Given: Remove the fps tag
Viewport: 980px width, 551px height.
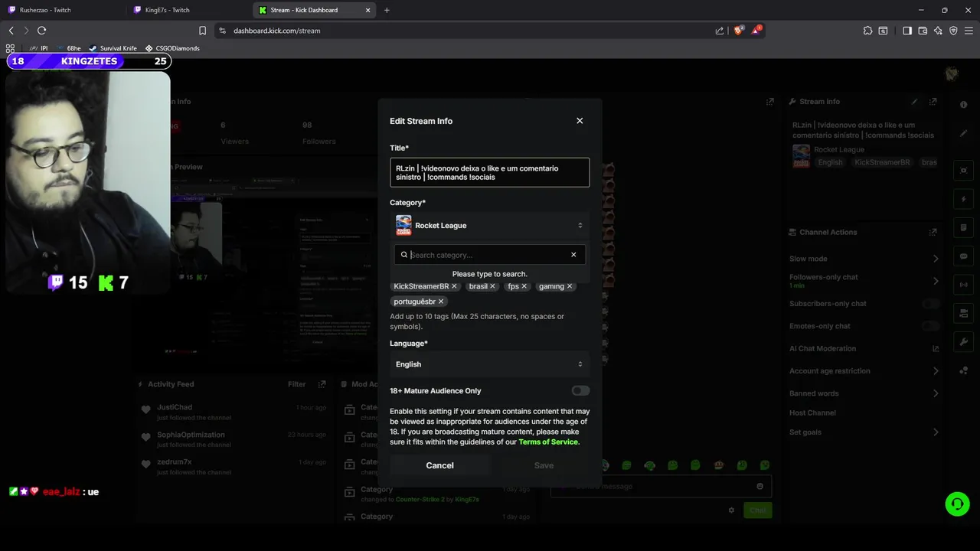Looking at the screenshot, I should pos(524,286).
